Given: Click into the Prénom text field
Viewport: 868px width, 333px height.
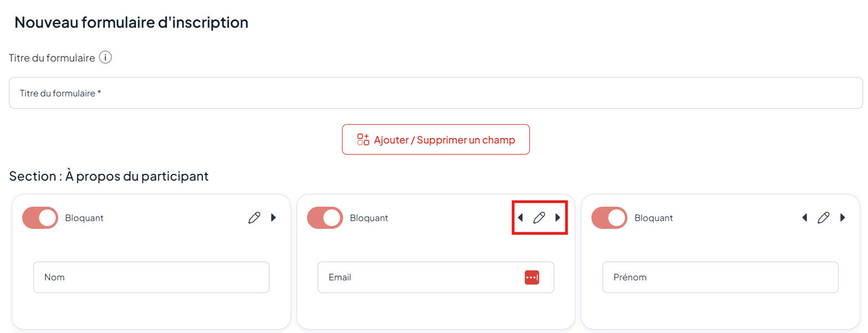Looking at the screenshot, I should point(720,277).
